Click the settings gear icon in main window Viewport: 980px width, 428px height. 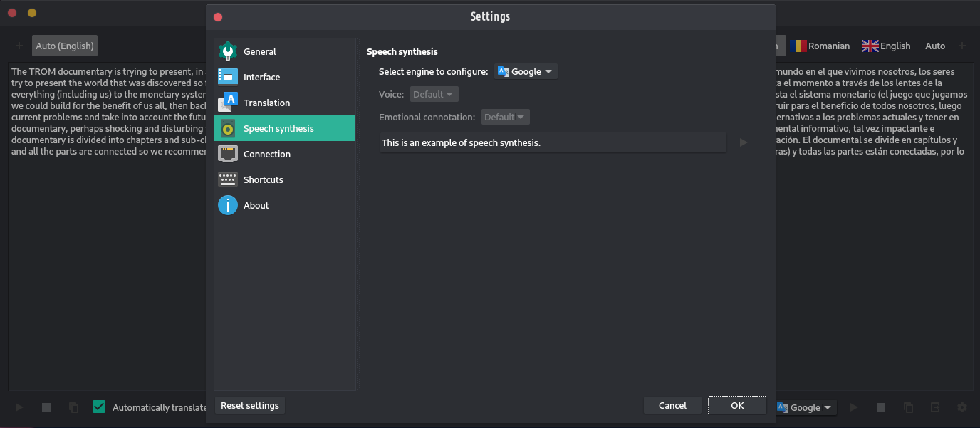coord(962,407)
